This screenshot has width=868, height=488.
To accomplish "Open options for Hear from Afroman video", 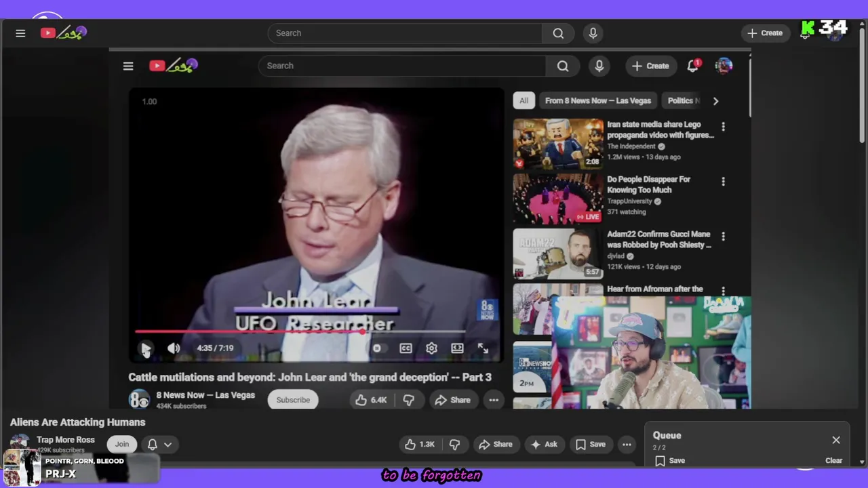I will pyautogui.click(x=723, y=291).
